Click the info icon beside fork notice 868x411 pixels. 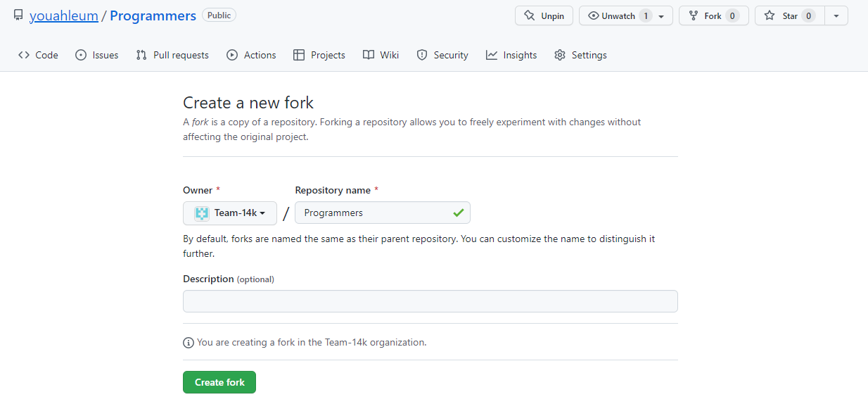click(x=189, y=343)
